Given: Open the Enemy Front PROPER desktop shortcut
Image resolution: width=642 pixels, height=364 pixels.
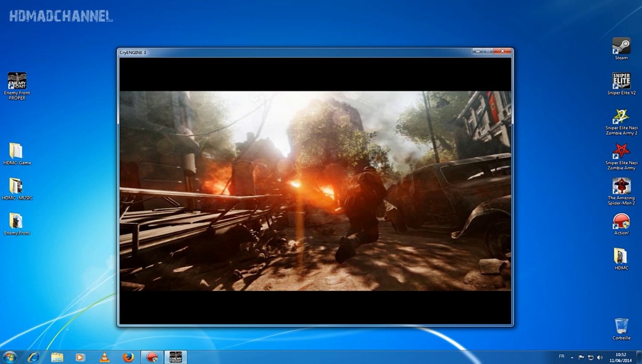Looking at the screenshot, I should tap(17, 85).
